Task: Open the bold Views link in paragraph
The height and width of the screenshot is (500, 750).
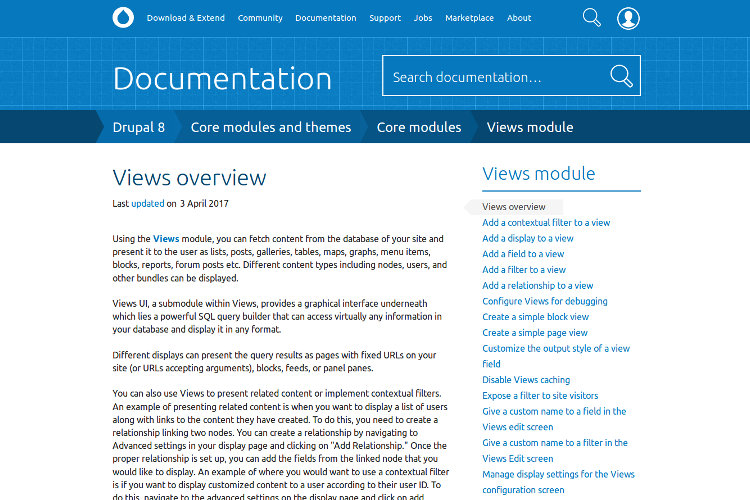Action: click(166, 239)
